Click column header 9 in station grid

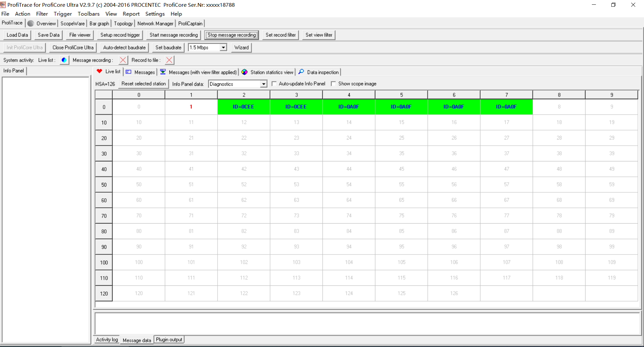pos(612,95)
